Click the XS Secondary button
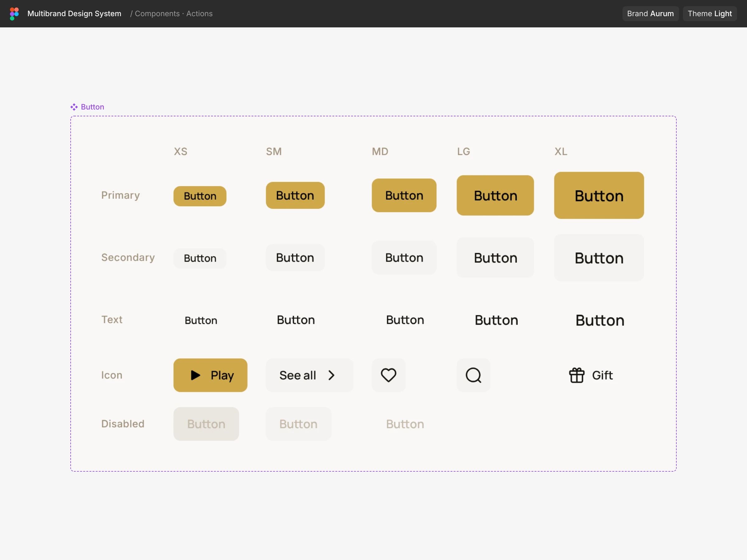Image resolution: width=747 pixels, height=560 pixels. coord(200,258)
